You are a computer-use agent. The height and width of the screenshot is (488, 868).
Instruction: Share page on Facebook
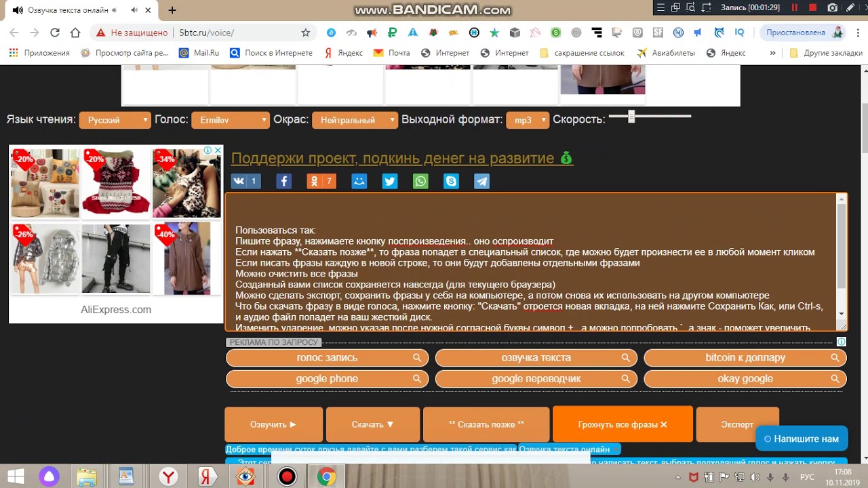click(x=283, y=181)
